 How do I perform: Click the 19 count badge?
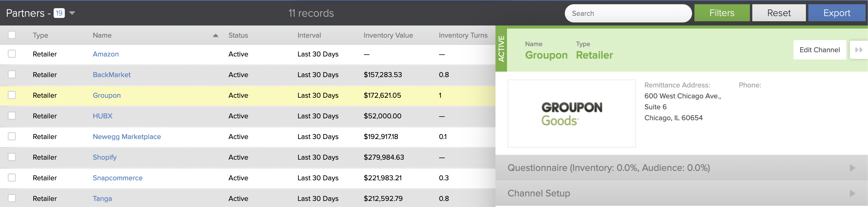[x=59, y=13]
